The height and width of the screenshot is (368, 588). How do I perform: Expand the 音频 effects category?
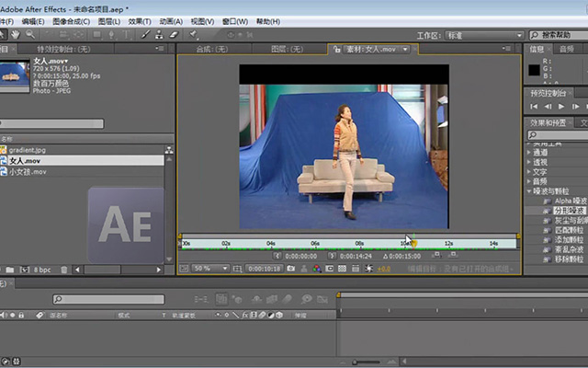click(x=529, y=182)
